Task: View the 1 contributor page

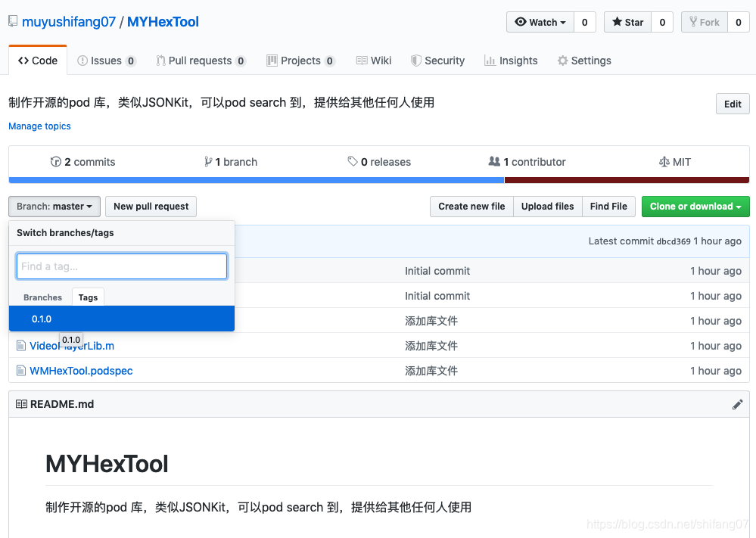Action: click(527, 162)
